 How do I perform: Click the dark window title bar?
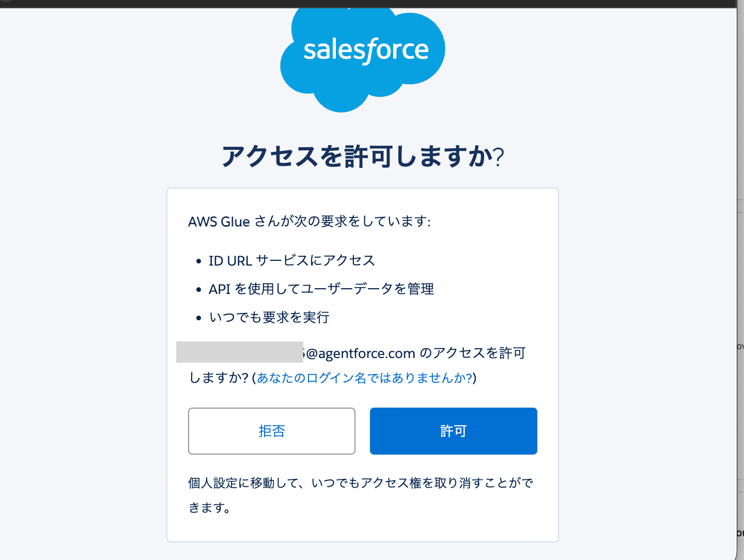click(x=372, y=4)
